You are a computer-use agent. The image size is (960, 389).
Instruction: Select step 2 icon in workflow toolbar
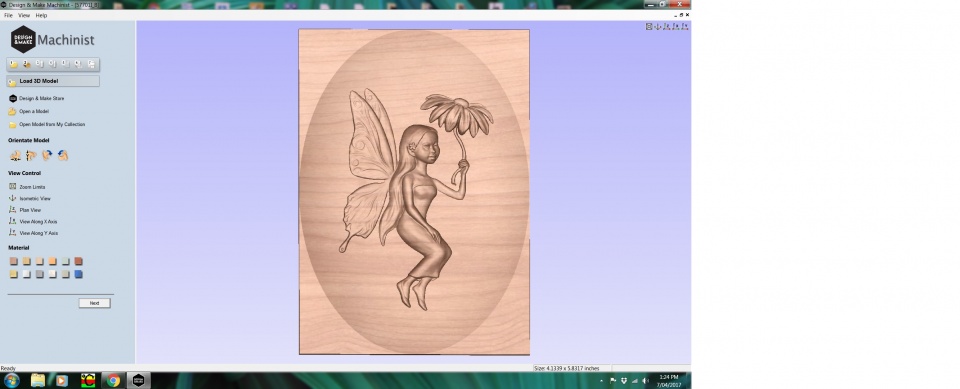26,64
